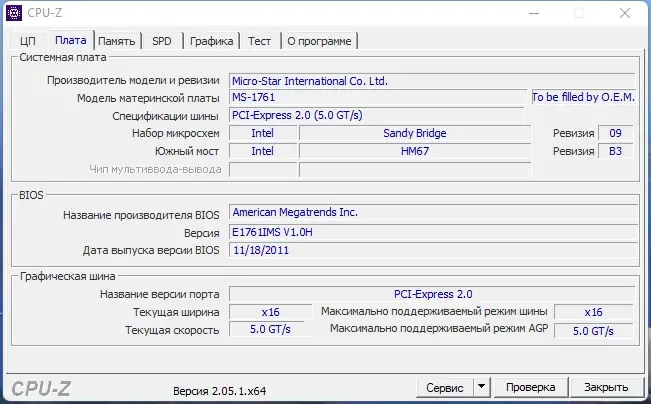Select the PCI-Express 2.0 (5.0 GT/s) bus specification
This screenshot has height=404, width=651.
pyautogui.click(x=377, y=115)
